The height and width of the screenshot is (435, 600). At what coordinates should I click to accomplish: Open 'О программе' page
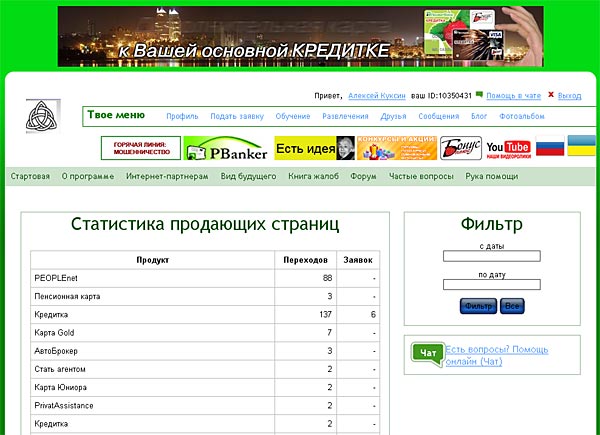pyautogui.click(x=88, y=176)
